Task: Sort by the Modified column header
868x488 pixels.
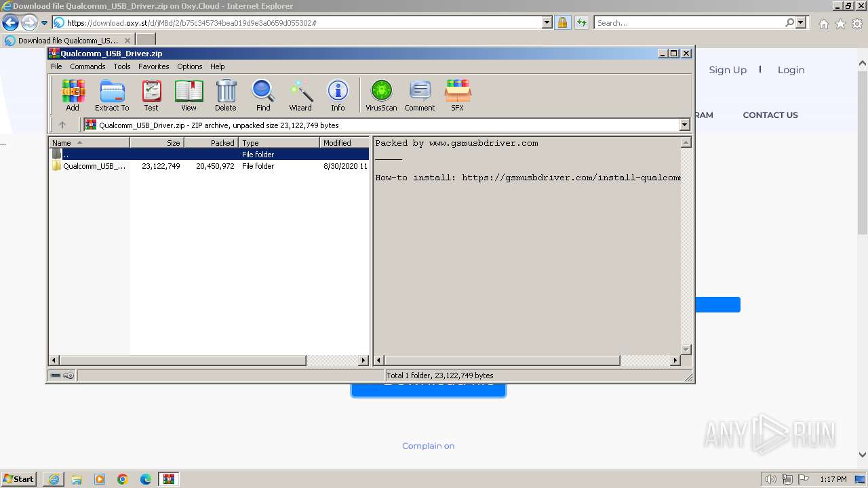Action: (x=344, y=143)
